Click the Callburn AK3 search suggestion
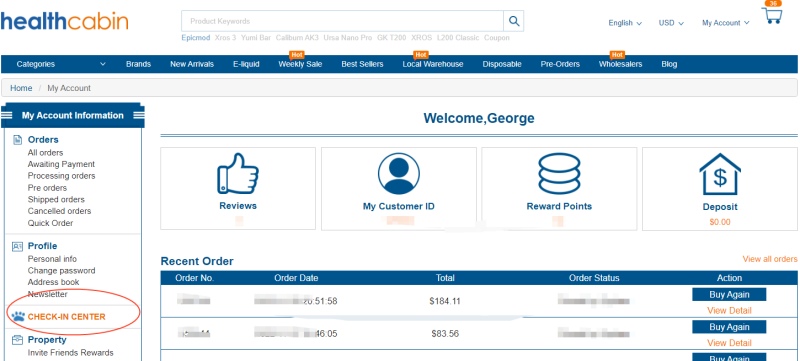Viewport: 800px width, 361px height. pos(297,38)
